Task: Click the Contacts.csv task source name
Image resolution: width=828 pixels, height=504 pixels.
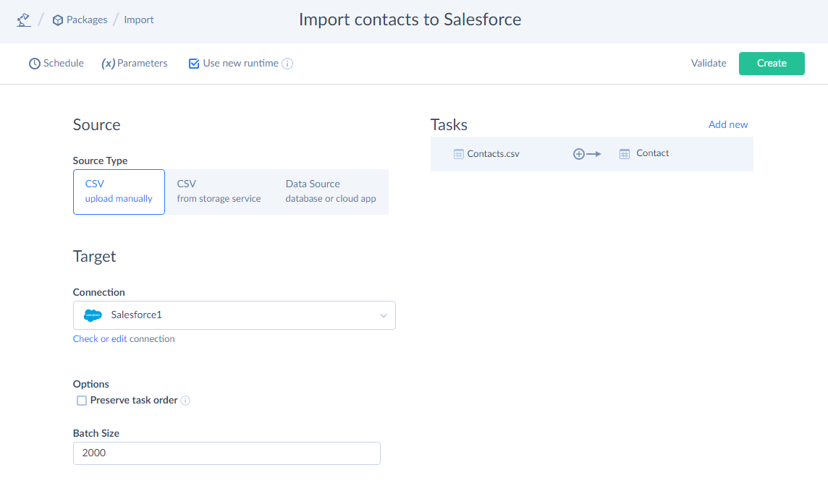Action: click(x=493, y=154)
